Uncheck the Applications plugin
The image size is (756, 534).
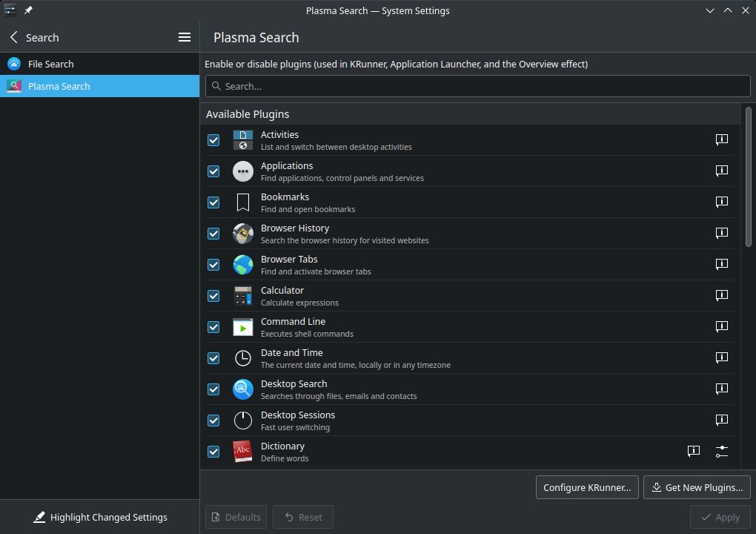pos(213,171)
